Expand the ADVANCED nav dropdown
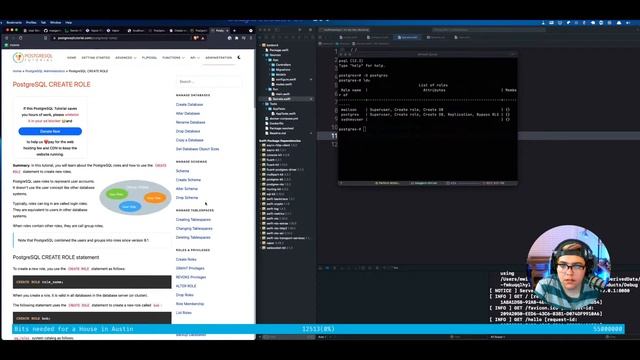Screen dimensions: 640x360 coord(125,58)
